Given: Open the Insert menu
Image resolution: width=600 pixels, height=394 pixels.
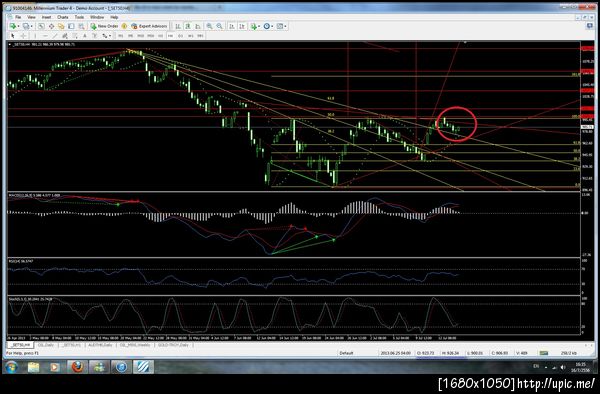Looking at the screenshot, I should click(46, 17).
